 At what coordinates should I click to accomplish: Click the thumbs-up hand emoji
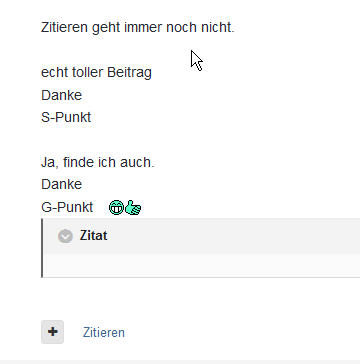pos(133,208)
